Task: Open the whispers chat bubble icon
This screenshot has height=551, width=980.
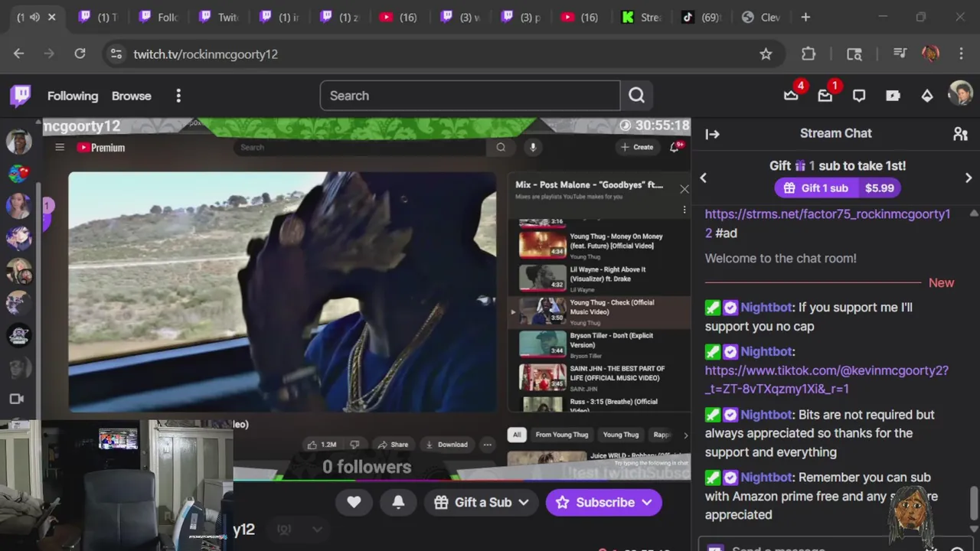Action: pos(859,96)
